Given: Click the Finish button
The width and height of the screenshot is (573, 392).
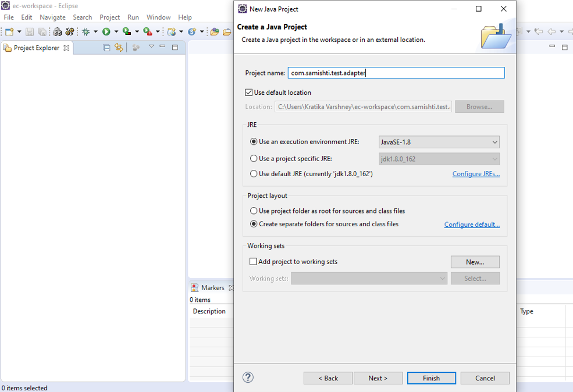Looking at the screenshot, I should [432, 378].
